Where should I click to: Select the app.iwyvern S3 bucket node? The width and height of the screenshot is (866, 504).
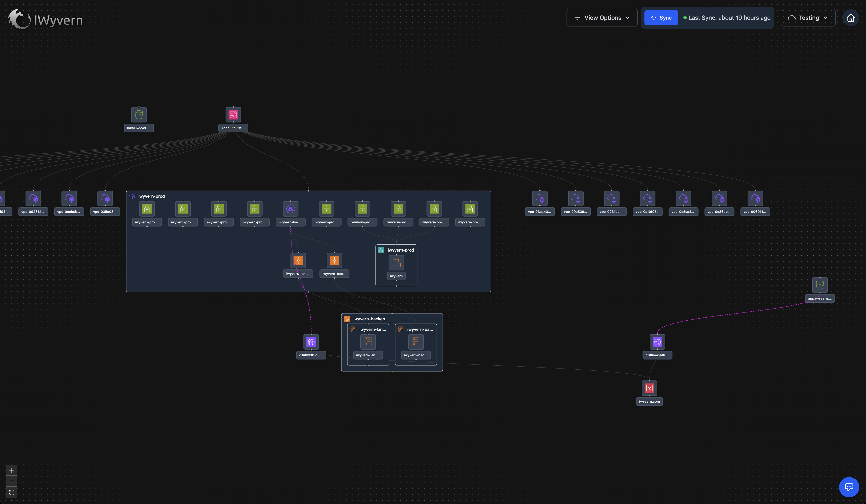[x=820, y=285]
